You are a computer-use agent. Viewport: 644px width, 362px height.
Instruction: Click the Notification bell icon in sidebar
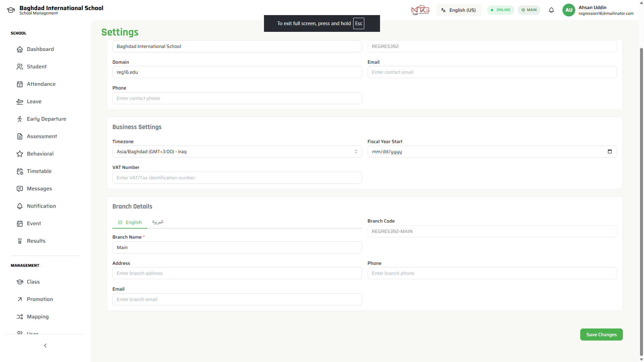point(20,206)
